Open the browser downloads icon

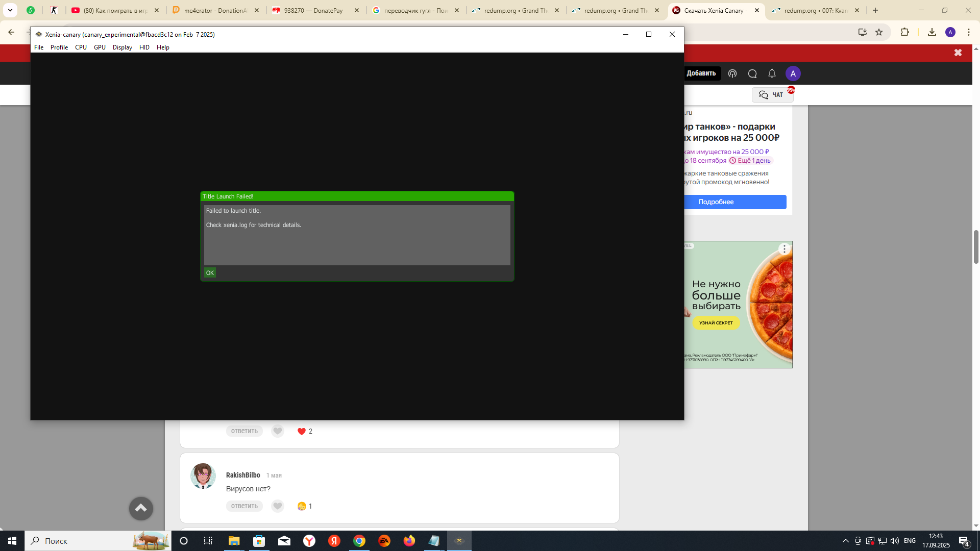[932, 32]
